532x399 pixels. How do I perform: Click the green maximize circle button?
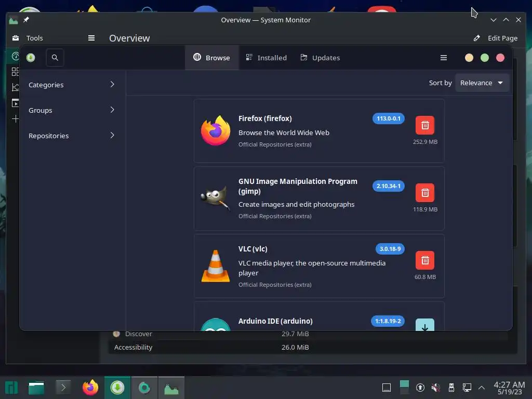coord(485,58)
